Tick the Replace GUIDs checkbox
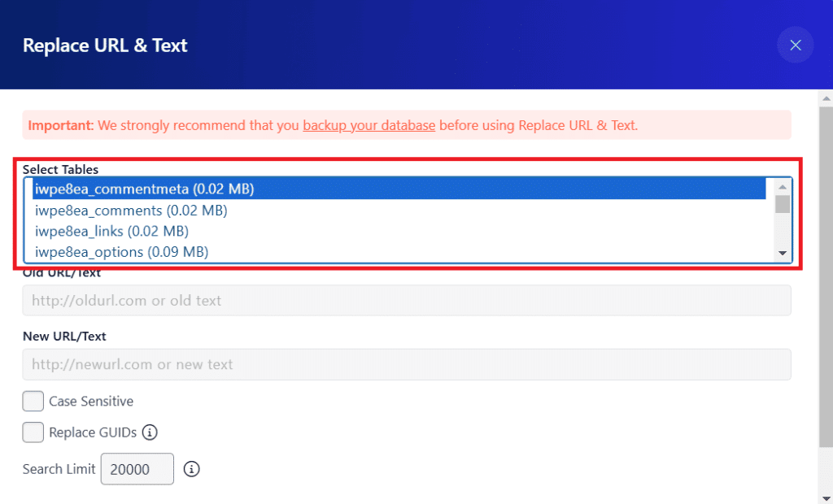This screenshot has height=504, width=833. pos(33,432)
